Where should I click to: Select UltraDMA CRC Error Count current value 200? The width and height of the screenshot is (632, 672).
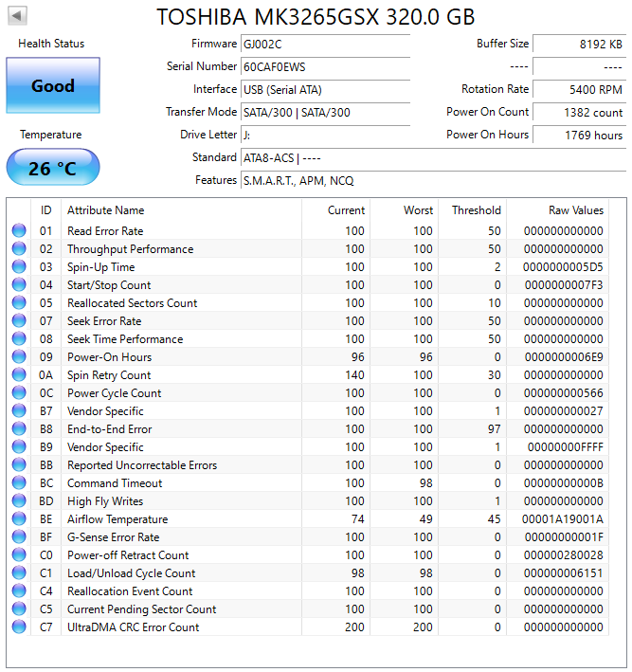354,627
